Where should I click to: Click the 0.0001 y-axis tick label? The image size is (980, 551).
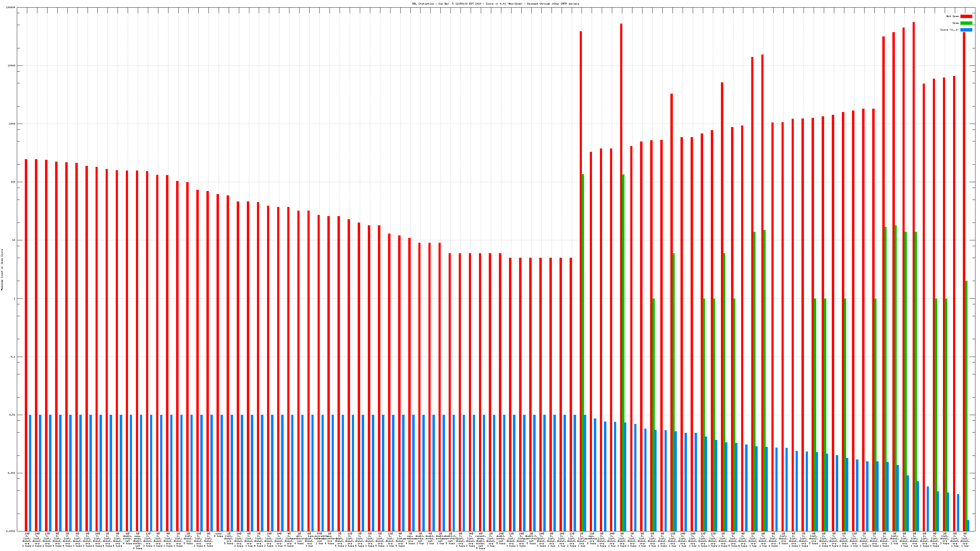[11, 531]
